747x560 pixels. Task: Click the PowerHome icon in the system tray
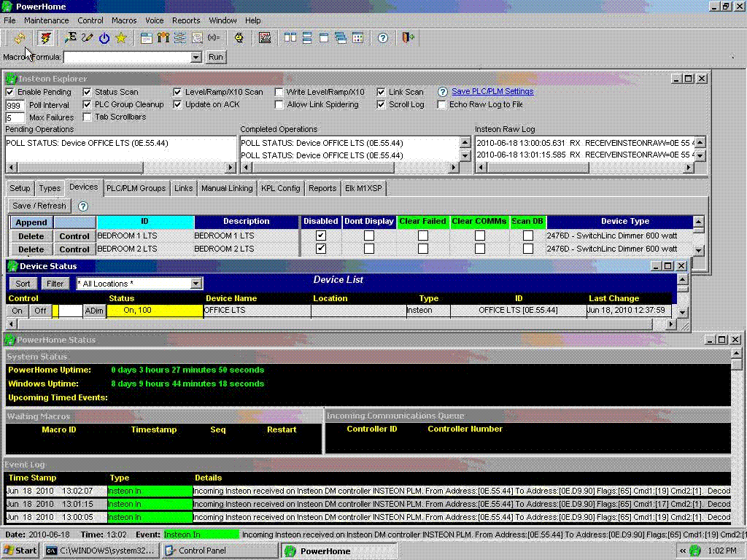click(695, 551)
